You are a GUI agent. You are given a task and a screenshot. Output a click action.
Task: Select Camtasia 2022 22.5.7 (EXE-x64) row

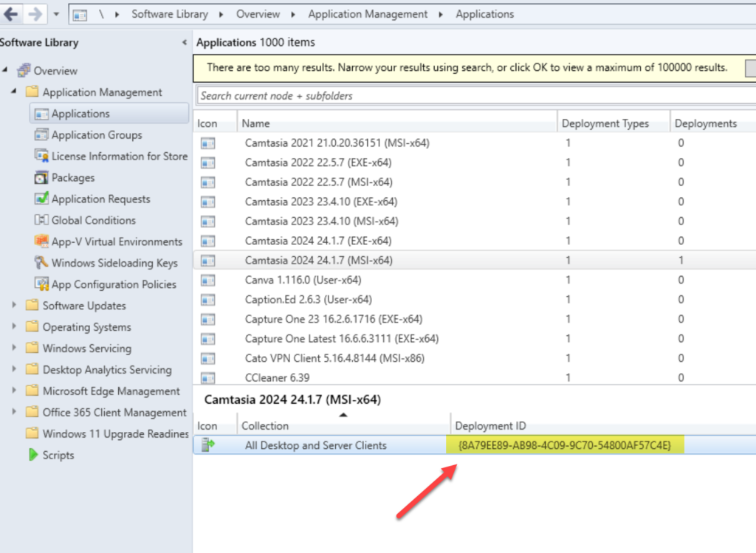click(475, 162)
